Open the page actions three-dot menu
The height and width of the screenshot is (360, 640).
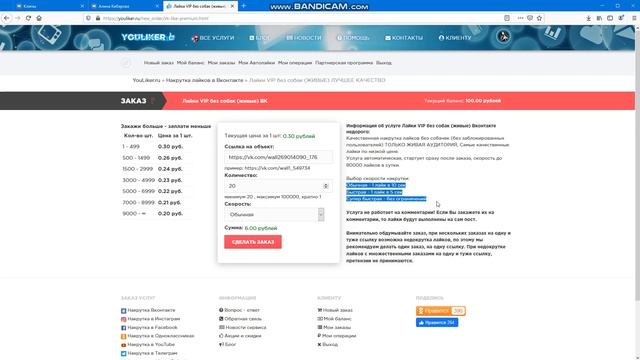click(x=520, y=18)
